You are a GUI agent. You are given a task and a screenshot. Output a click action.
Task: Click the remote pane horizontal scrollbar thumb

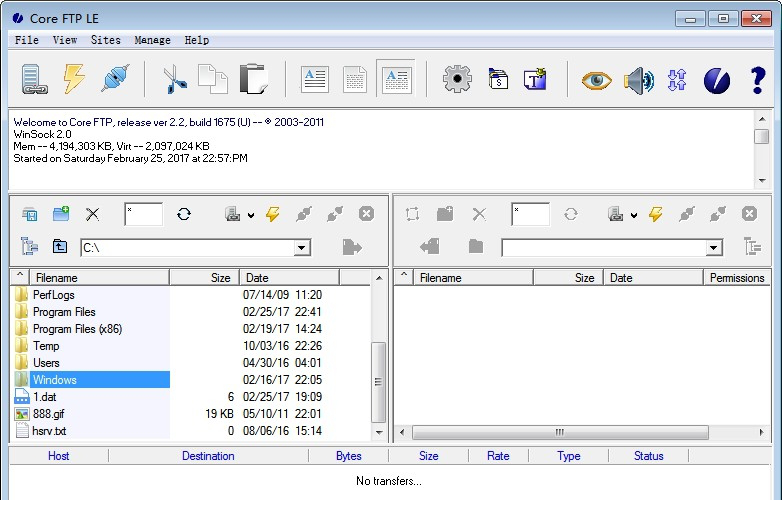coord(560,432)
